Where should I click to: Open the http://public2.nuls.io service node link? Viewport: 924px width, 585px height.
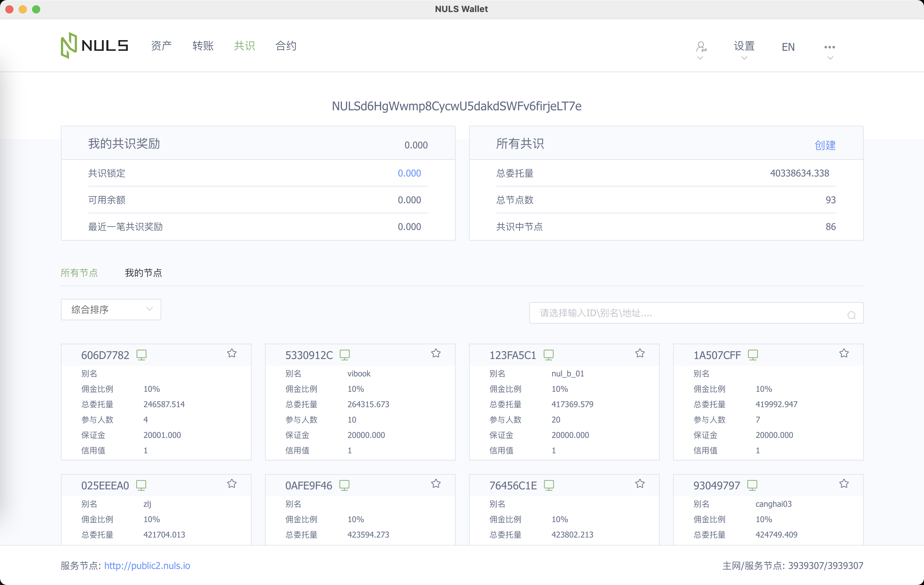tap(147, 566)
